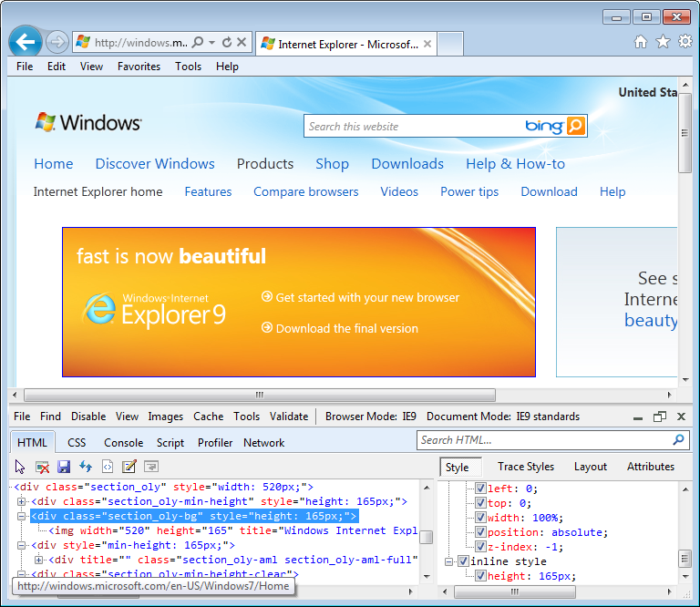Screen dimensions: 700x607
Task: Close the Internet Explorer tab
Action: click(427, 44)
